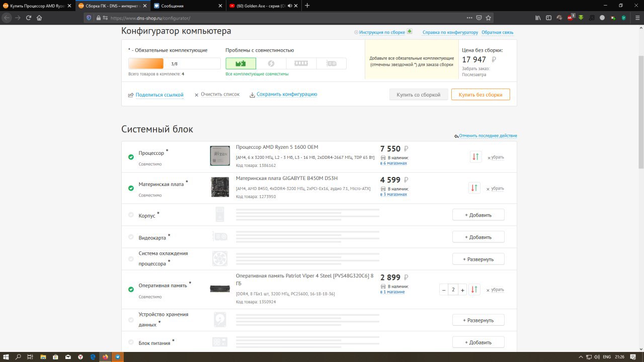This screenshot has height=362, width=644.
Task: Add a case with Добавить
Action: 478,215
